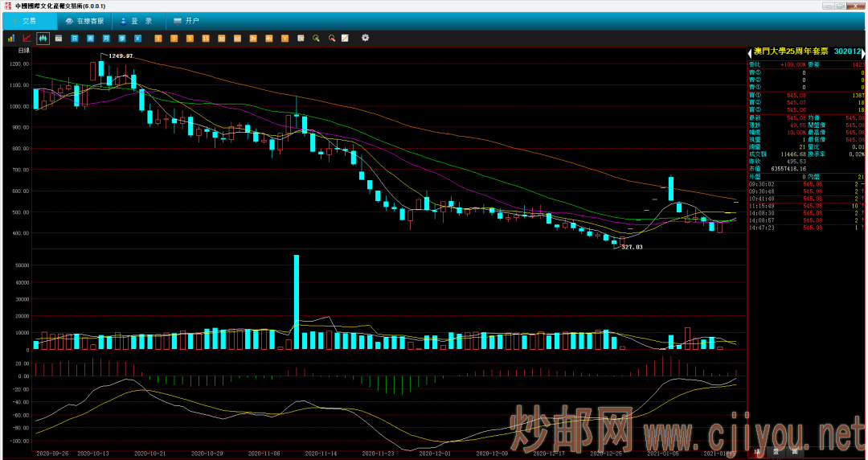The height and width of the screenshot is (460, 868).
Task: Click previous close value 495.53
Action: (x=796, y=162)
